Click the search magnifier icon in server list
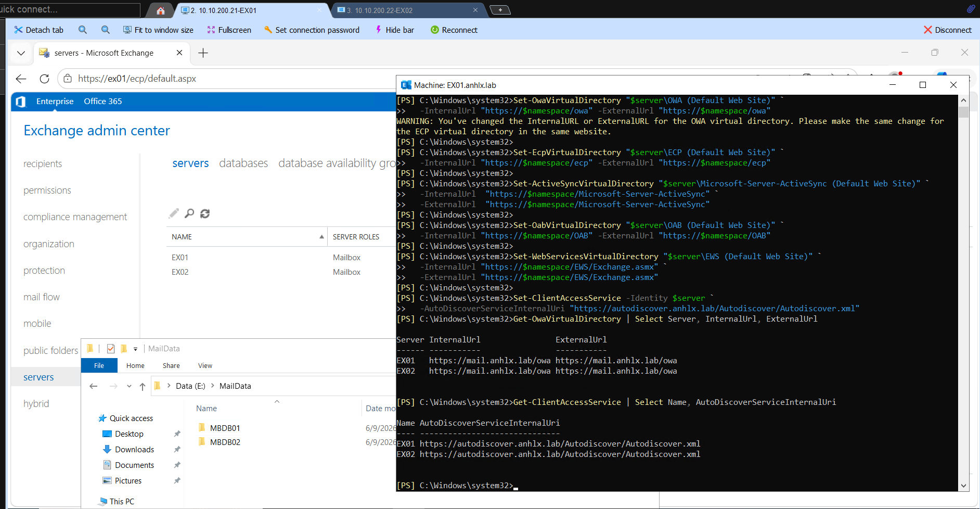Viewport: 980px width, 509px height. 189,213
